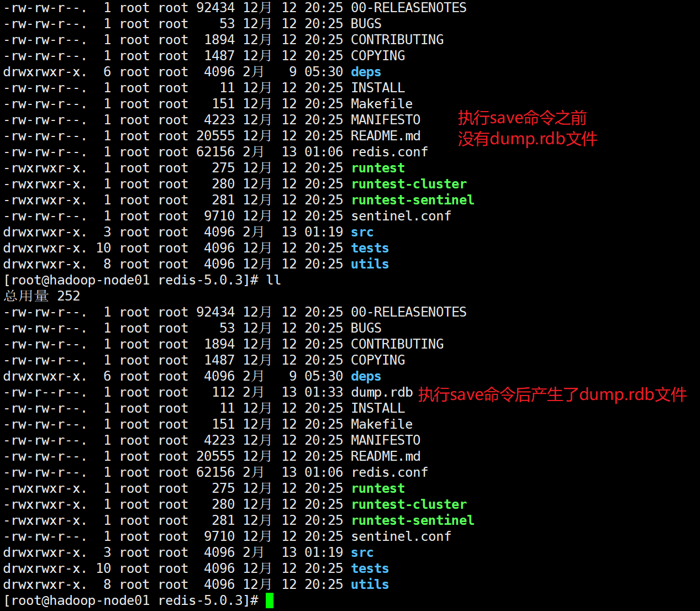Click 'utils' directory in the lower listing
This screenshot has height=611, width=700.
[x=370, y=584]
